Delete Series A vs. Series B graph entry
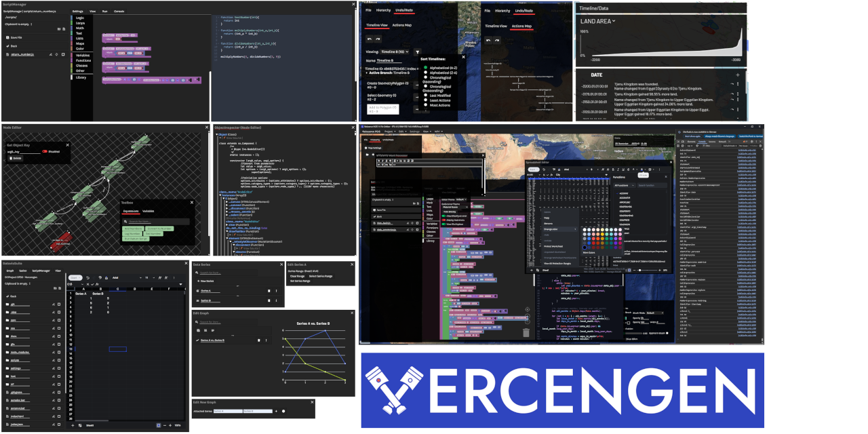This screenshot has width=868, height=434. (258, 340)
